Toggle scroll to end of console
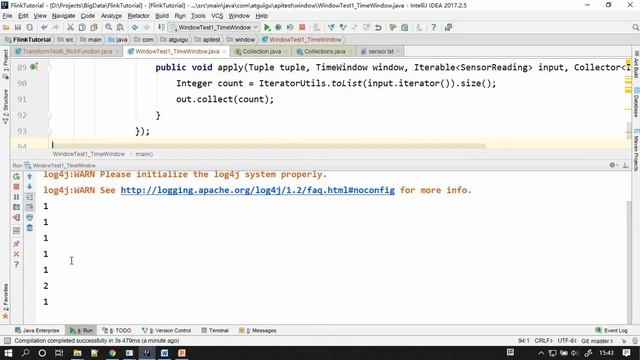Screen dimensions: 640x360 click(x=29, y=207)
